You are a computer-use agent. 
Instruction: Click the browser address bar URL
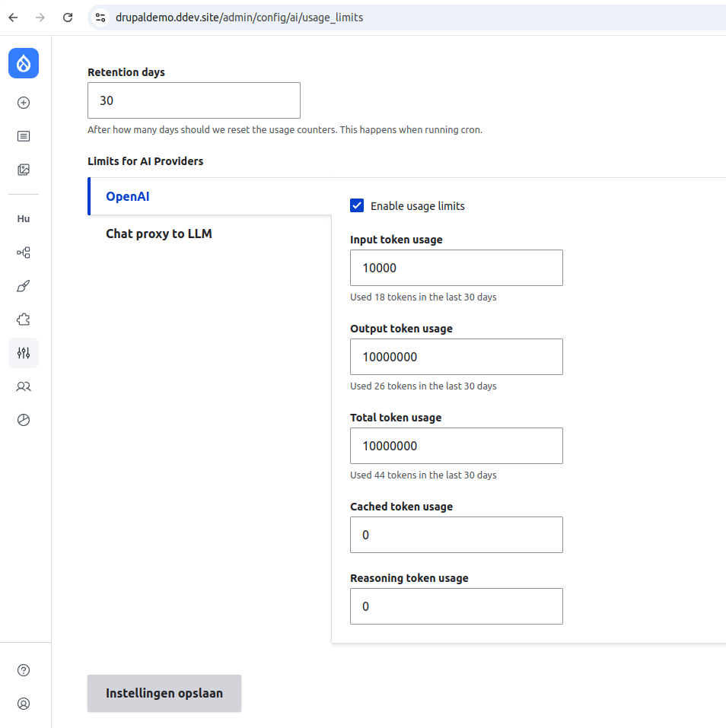(239, 17)
